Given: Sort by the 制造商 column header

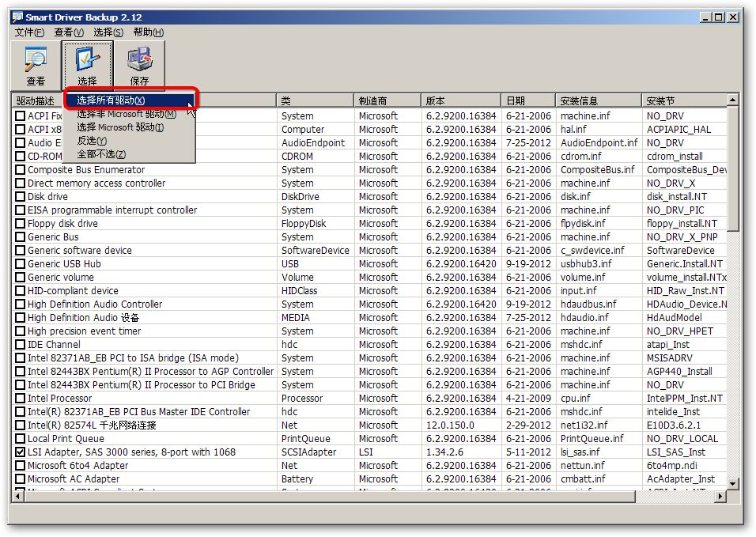Looking at the screenshot, I should pos(387,100).
